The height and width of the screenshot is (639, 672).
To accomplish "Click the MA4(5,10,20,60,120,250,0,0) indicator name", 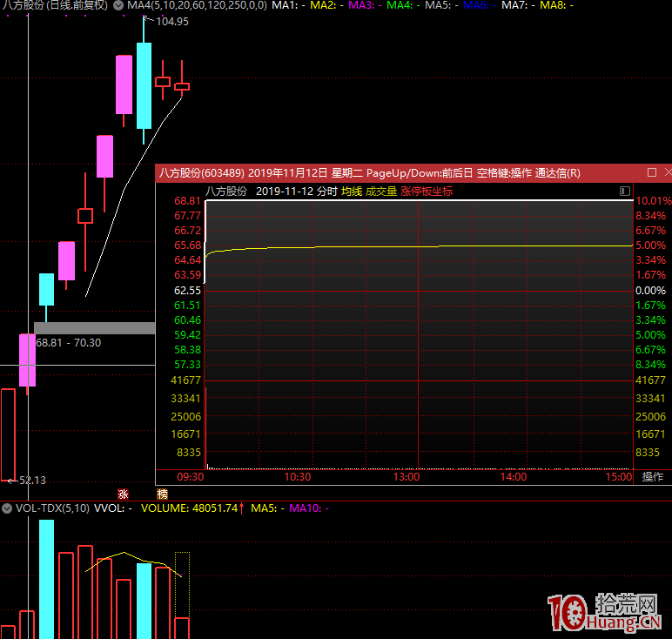I will (197, 5).
